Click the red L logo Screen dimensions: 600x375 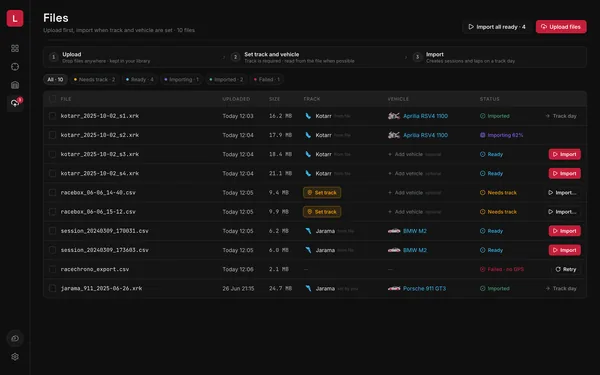[15, 18]
